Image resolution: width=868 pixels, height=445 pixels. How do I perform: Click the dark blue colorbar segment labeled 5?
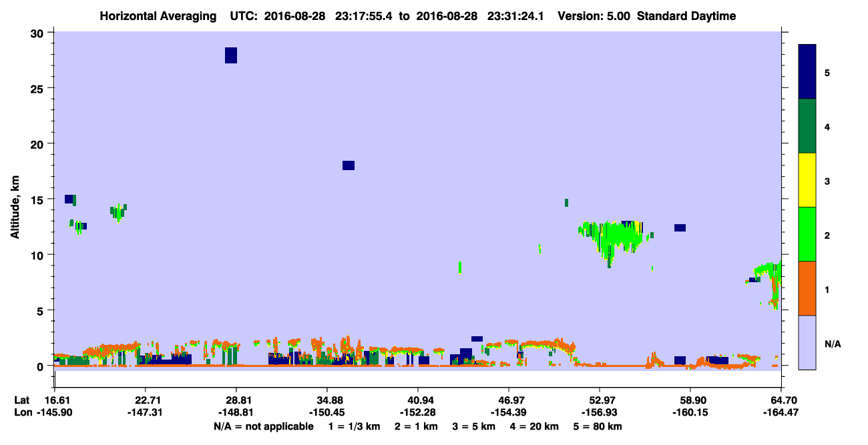point(807,72)
